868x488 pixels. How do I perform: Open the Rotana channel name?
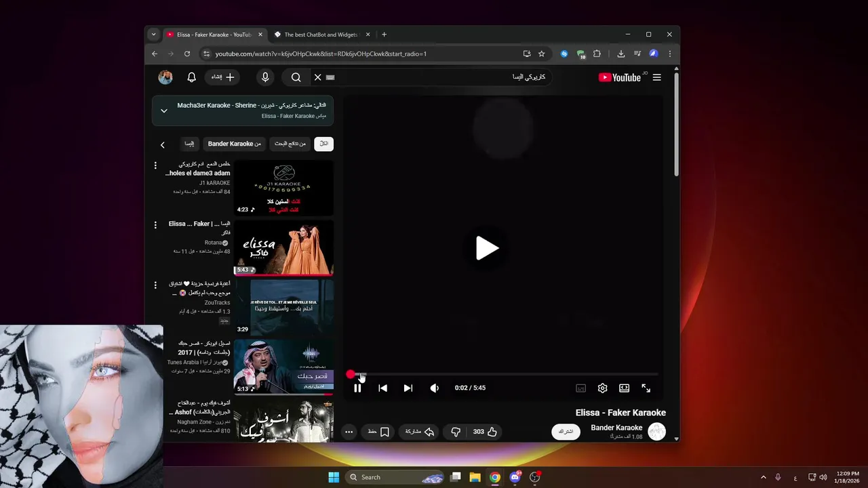tap(214, 243)
